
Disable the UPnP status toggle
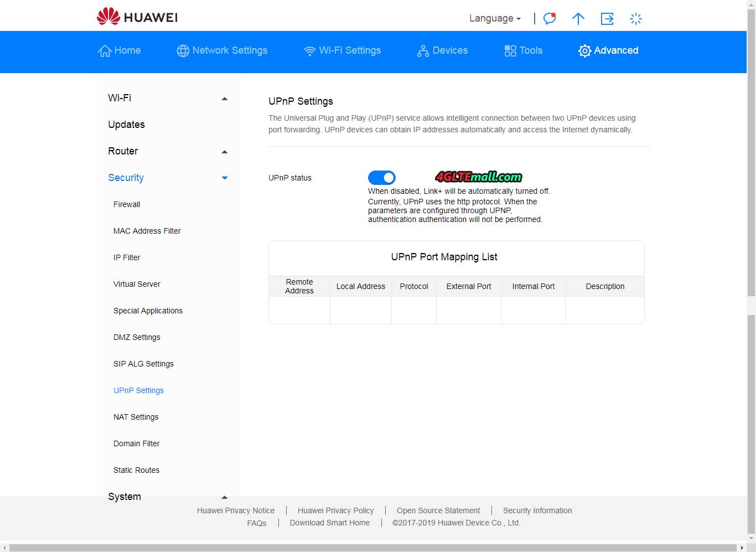pyautogui.click(x=382, y=178)
